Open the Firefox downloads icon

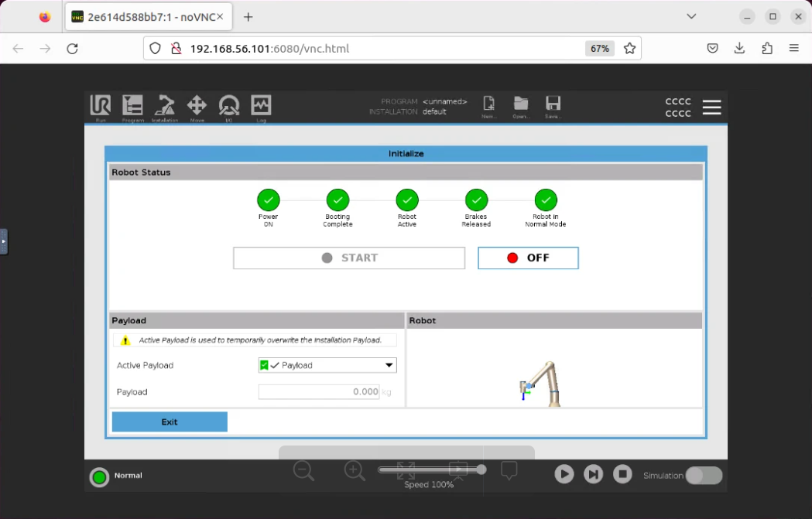pos(739,48)
